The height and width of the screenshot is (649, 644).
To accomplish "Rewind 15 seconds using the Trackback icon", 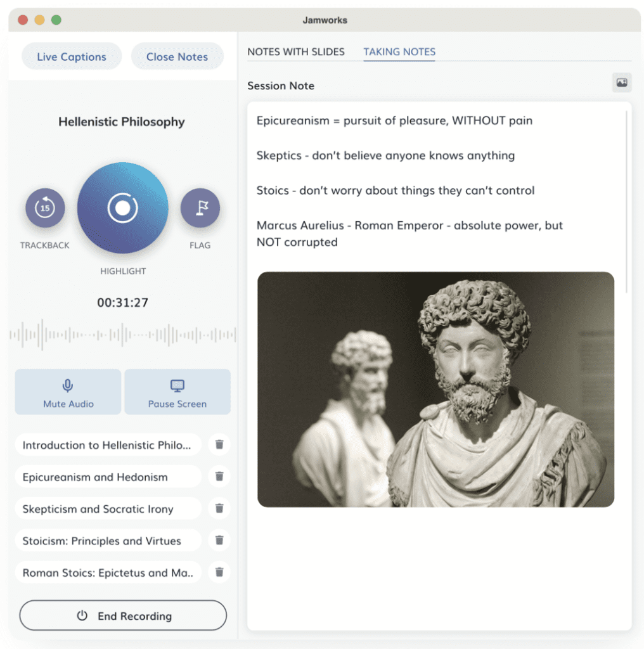I will (x=44, y=207).
